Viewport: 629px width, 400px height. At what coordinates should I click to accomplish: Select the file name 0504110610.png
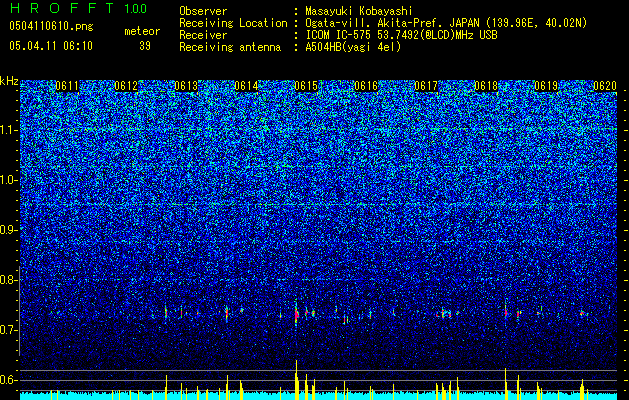[x=51, y=27]
